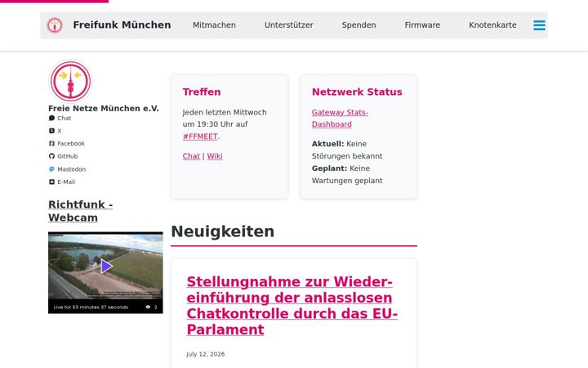
Task: Open the Knotenkarte menu item
Action: click(492, 25)
